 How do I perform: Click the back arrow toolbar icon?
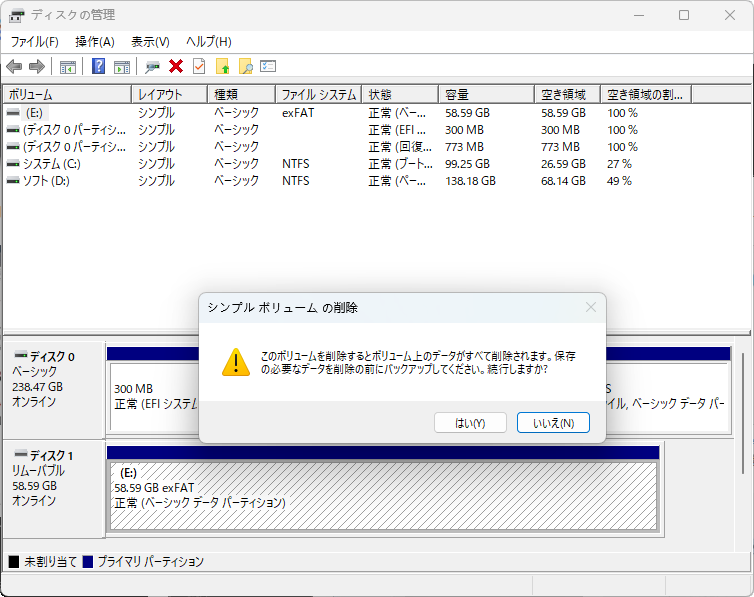pyautogui.click(x=14, y=67)
